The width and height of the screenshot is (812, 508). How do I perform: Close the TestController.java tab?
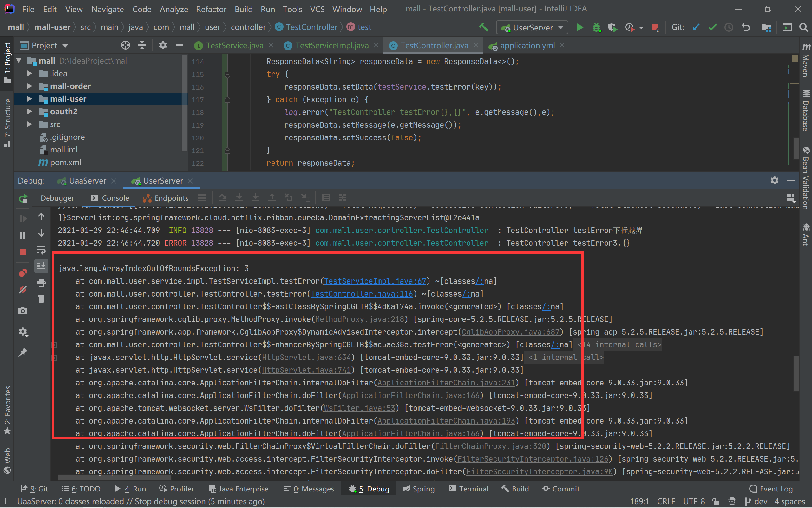coord(476,45)
